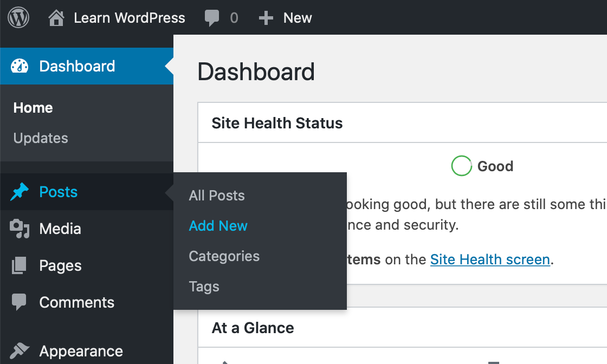
Task: Click the WordPress logo icon
Action: [17, 17]
